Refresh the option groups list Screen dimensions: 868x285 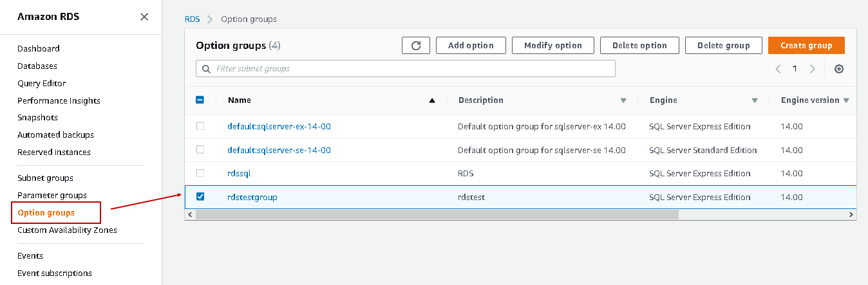pos(416,46)
